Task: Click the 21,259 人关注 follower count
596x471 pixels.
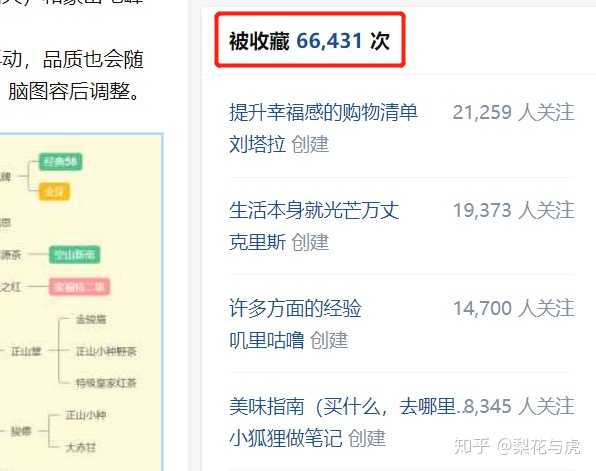Action: tap(514, 113)
